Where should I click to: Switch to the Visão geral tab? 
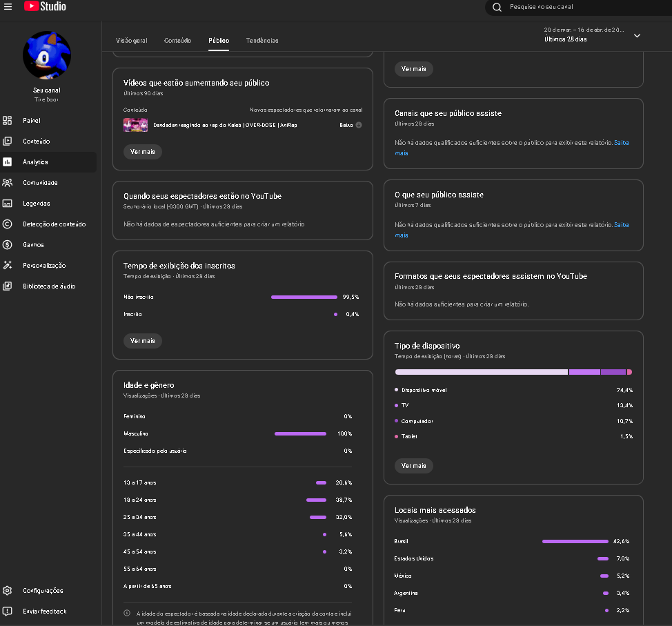(131, 41)
